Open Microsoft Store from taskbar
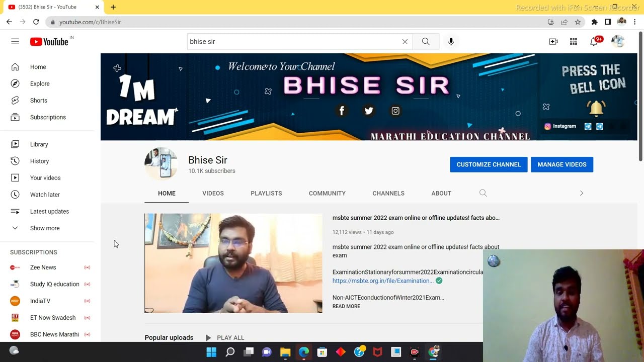This screenshot has height=362, width=644. click(x=322, y=352)
